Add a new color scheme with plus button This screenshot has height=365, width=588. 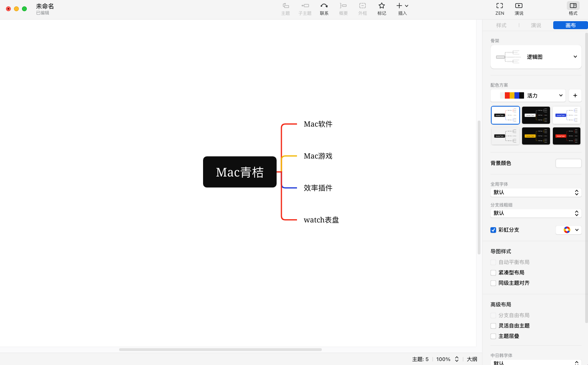click(x=575, y=95)
